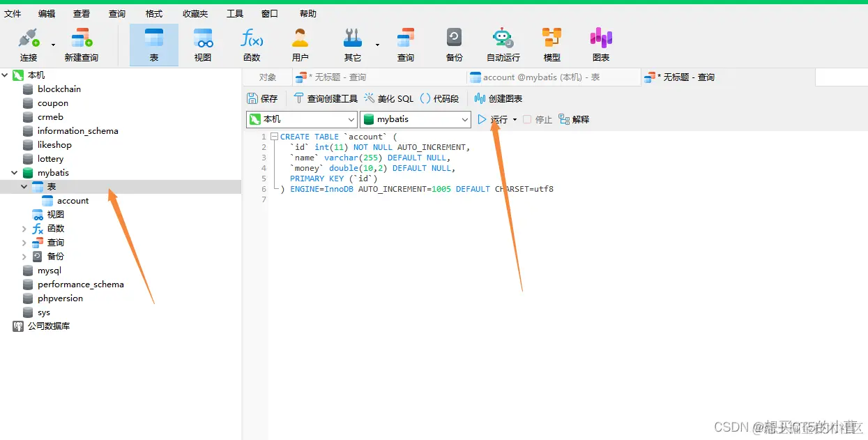
Task: Open the User (用户) toolbar icon
Action: pyautogui.click(x=300, y=45)
